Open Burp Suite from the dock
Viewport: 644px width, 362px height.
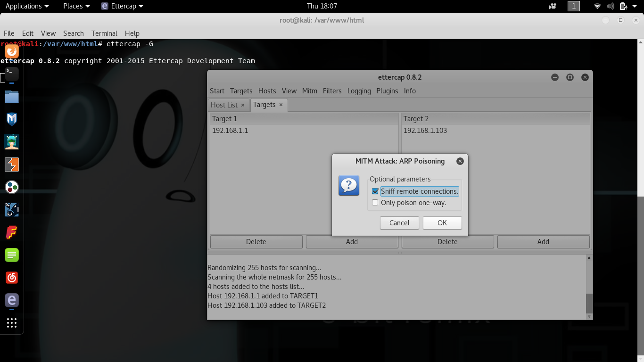(x=12, y=165)
